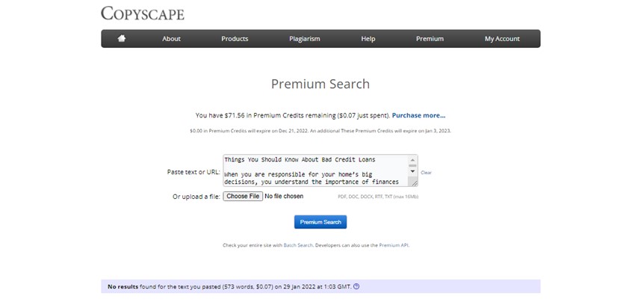This screenshot has height=305, width=644.
Task: Click the Copyscape logo
Action: tap(143, 13)
